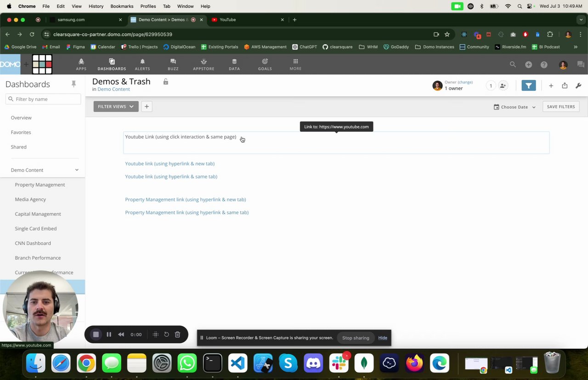
Task: Click the Domo help question mark icon
Action: 544,65
